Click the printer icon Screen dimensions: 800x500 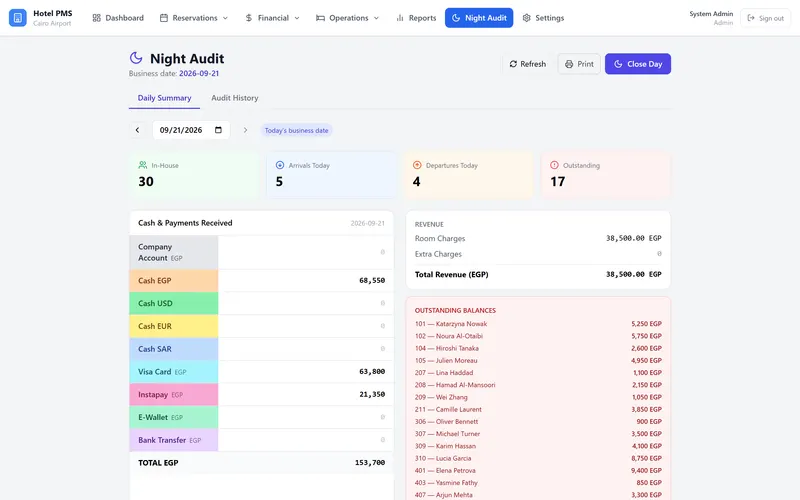569,64
